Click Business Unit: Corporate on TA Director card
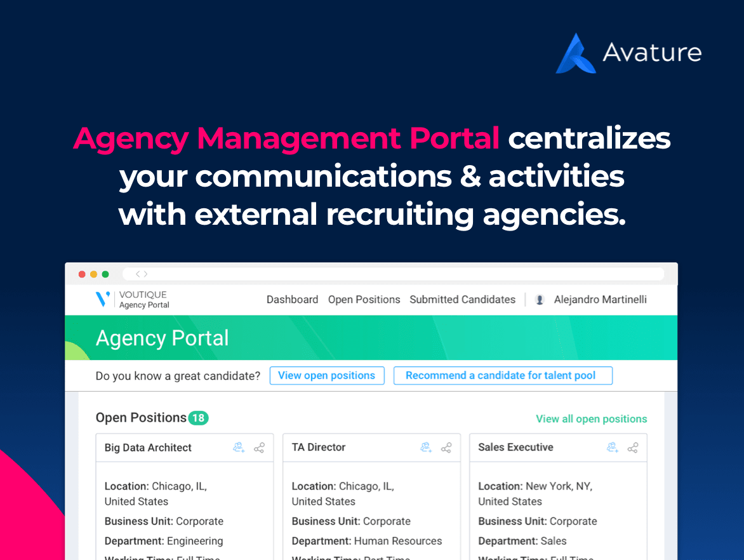This screenshot has width=744, height=560. pyautogui.click(x=351, y=521)
